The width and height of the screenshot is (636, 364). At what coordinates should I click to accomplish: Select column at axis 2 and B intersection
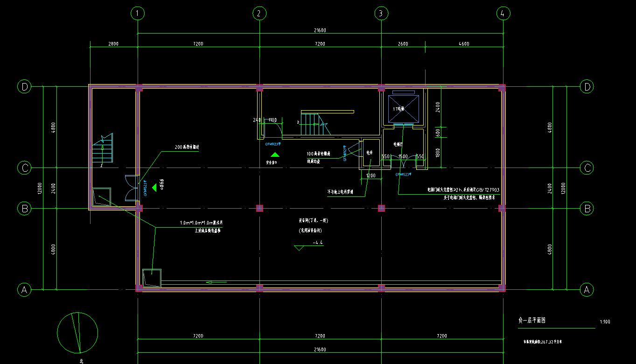260,208
